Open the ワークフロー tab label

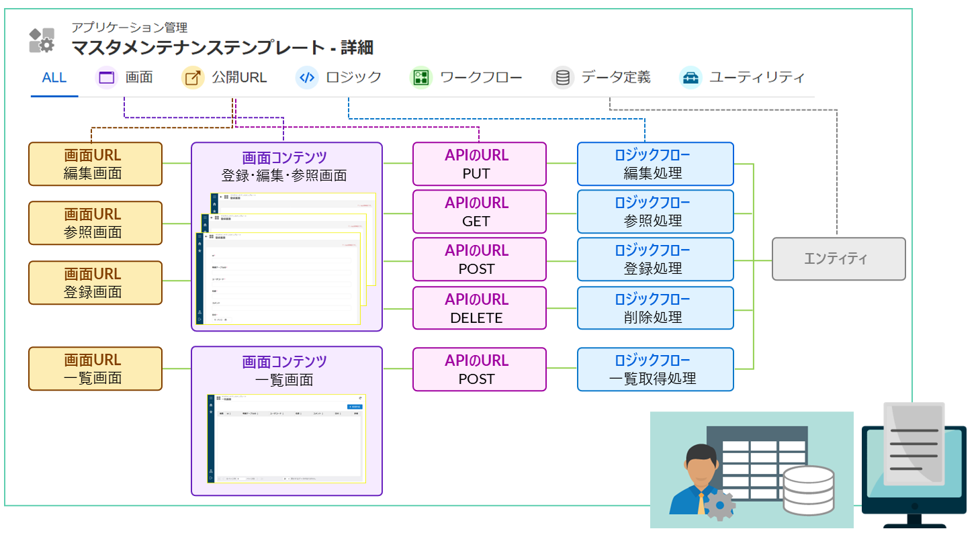pos(481,78)
